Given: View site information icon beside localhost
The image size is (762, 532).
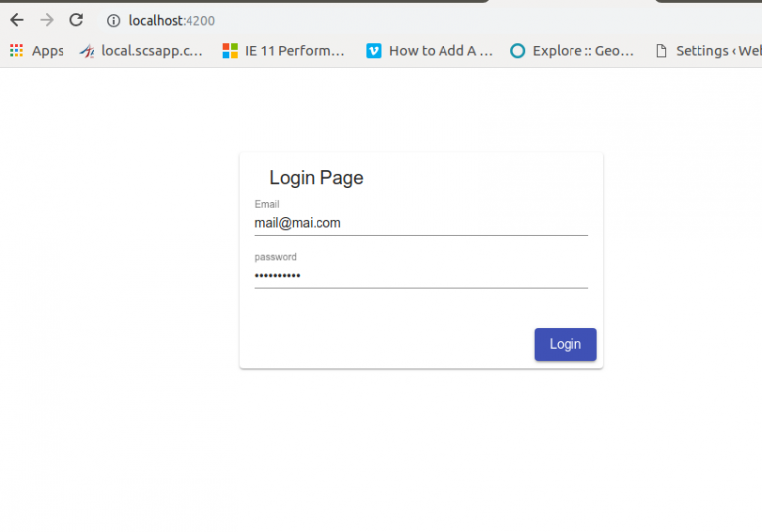Looking at the screenshot, I should coord(114,21).
